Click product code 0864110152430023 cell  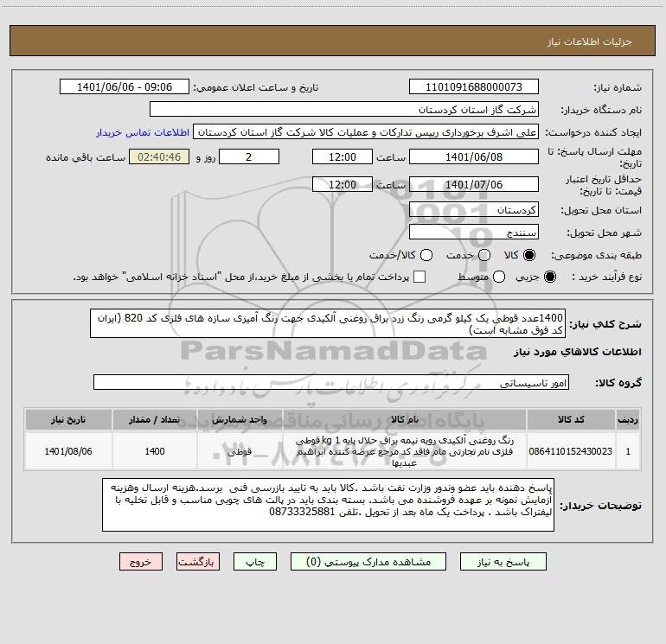click(571, 451)
